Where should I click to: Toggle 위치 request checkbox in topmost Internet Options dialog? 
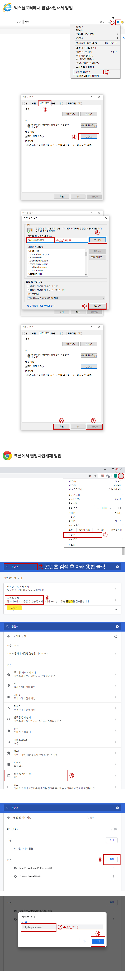[x=26, y=126]
